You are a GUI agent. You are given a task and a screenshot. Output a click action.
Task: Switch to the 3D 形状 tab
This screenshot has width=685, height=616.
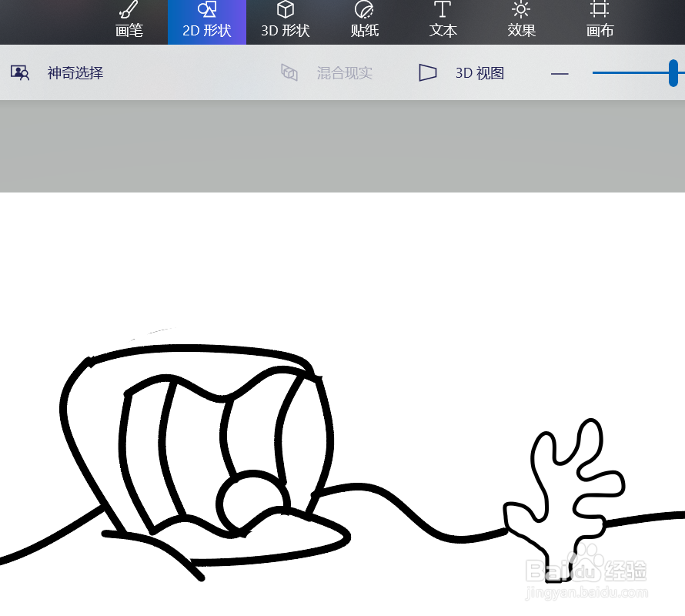pos(286,21)
